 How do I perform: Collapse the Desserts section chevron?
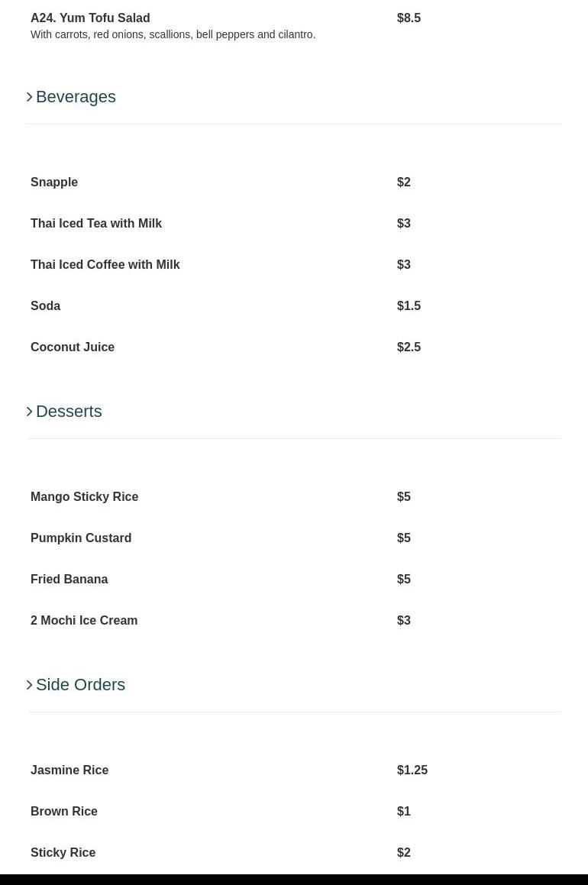click(29, 412)
